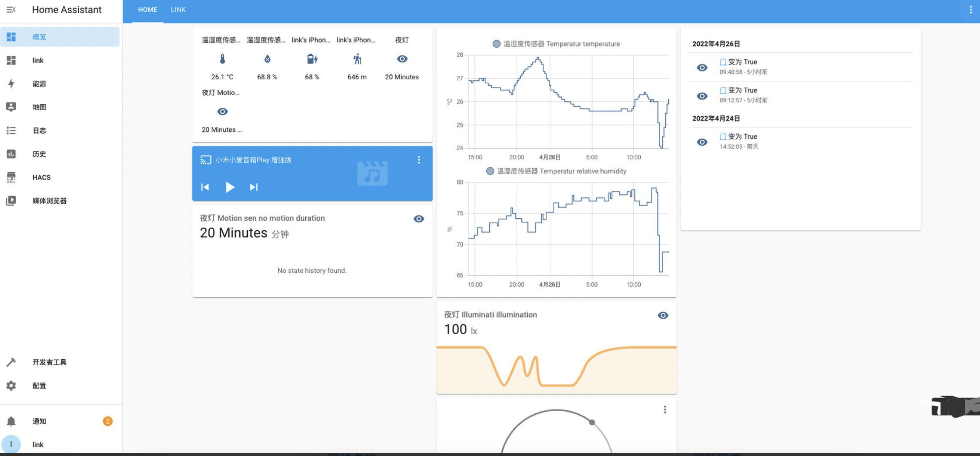Skip to the previous track
This screenshot has height=456, width=980.
pyautogui.click(x=205, y=187)
